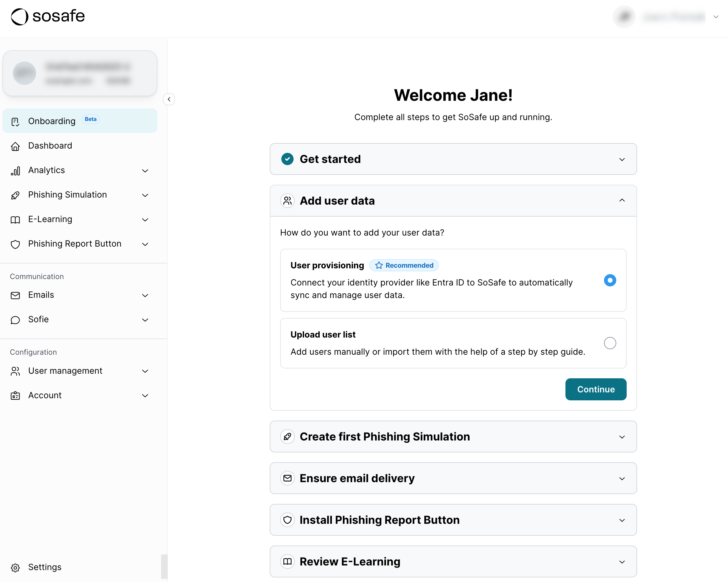Click the Settings gear icon in the sidebar
Screen dimensions: 728x582
[15, 568]
